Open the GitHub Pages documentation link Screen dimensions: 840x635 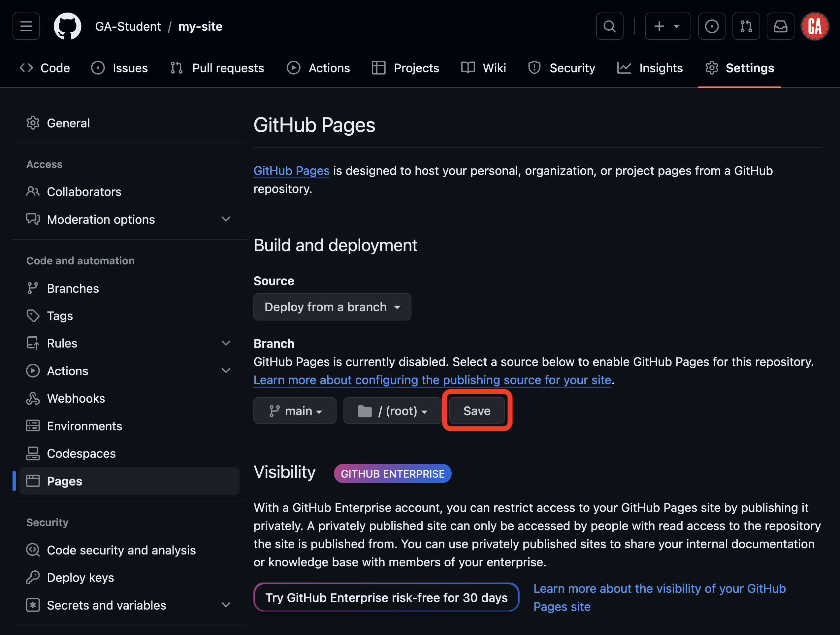tap(291, 171)
